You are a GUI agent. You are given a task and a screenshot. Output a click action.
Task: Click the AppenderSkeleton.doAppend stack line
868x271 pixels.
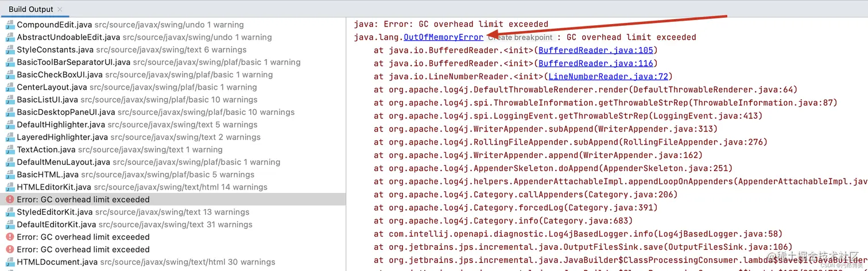click(x=553, y=168)
